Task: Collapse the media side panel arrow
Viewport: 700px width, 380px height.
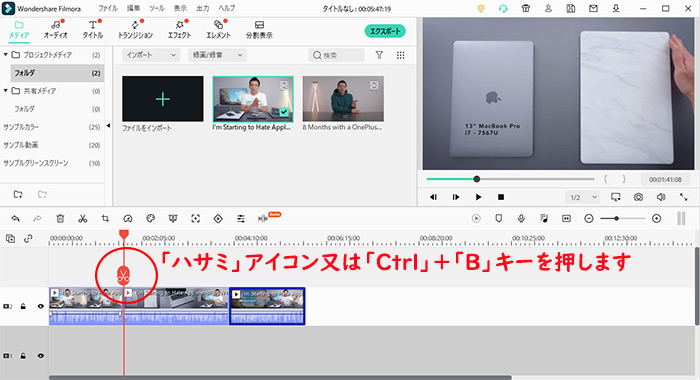Action: click(x=108, y=126)
